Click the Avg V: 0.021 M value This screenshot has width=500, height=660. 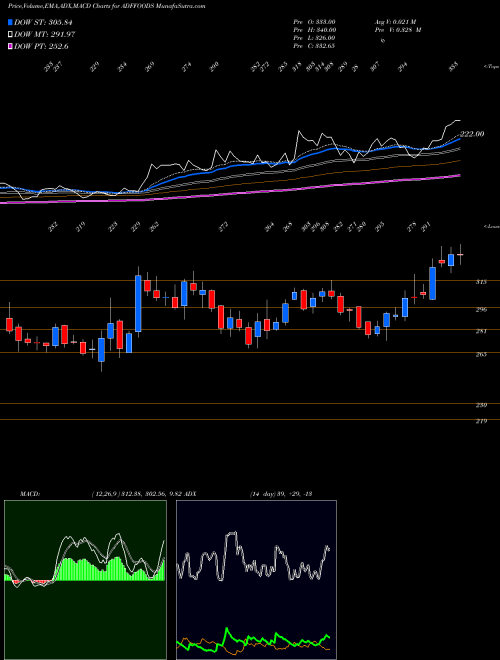click(395, 22)
